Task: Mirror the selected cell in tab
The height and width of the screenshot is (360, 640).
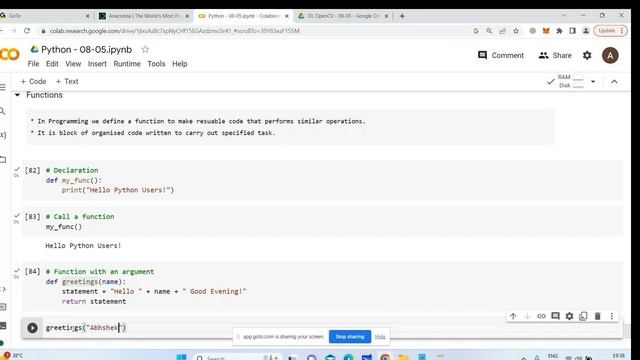Action: [583, 316]
